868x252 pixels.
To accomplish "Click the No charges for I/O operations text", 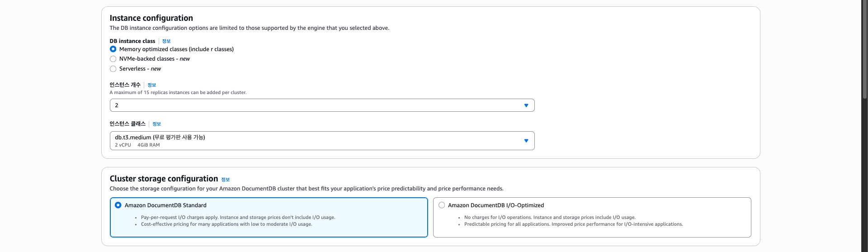I will (550, 218).
